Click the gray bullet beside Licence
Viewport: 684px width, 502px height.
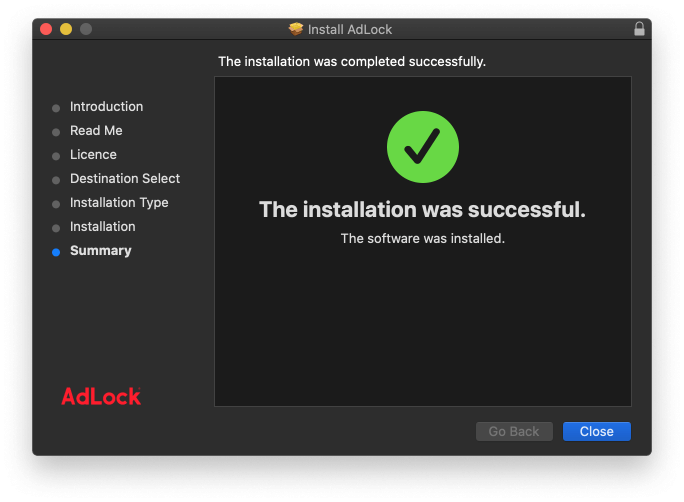coord(56,156)
